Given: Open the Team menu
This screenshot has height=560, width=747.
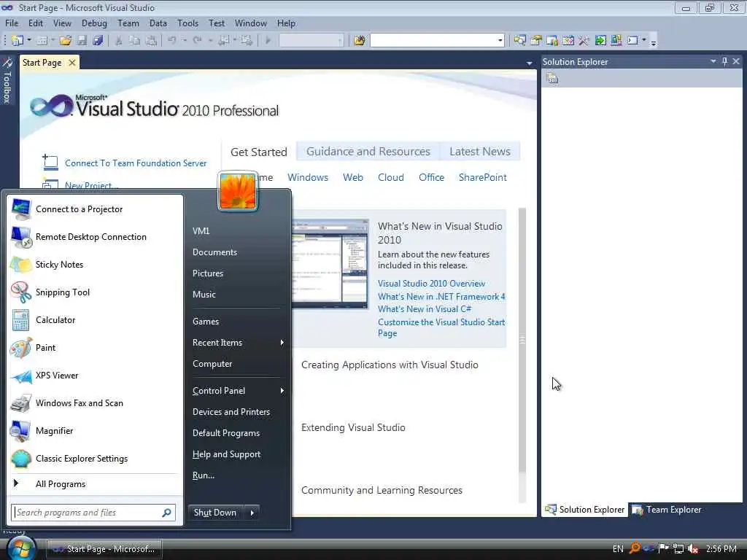Looking at the screenshot, I should pos(128,23).
